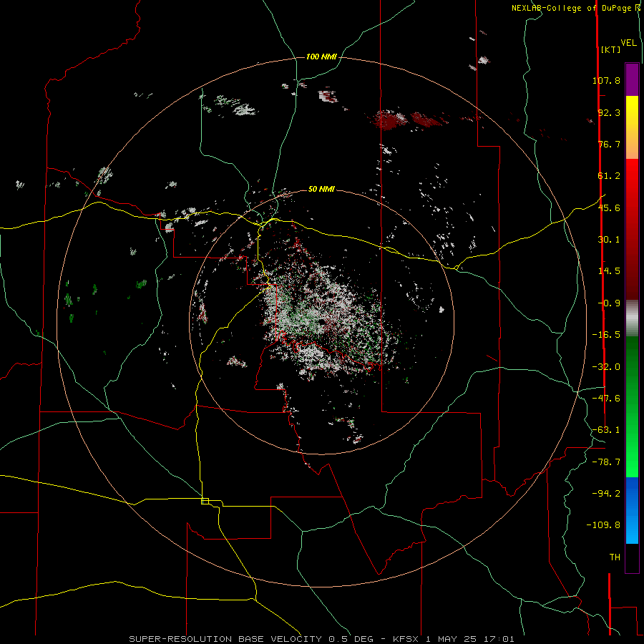Click the gray near-zero segment of color bar
644x644 pixels.
632,318
